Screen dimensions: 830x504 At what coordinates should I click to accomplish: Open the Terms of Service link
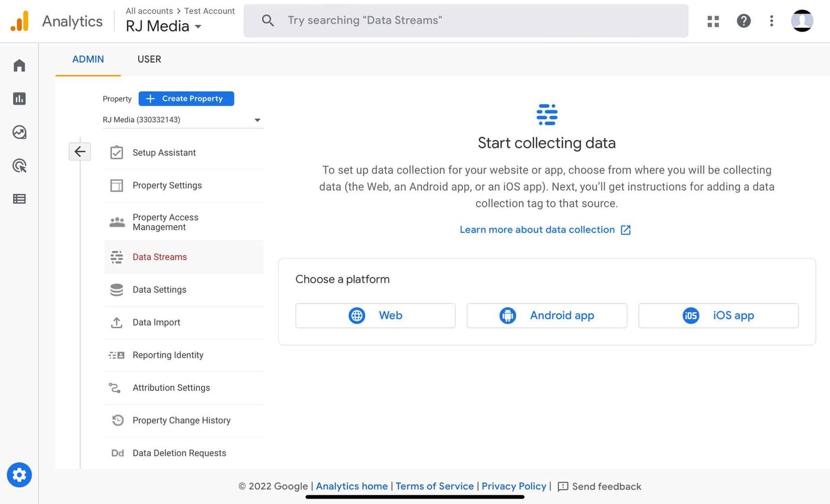click(x=435, y=486)
